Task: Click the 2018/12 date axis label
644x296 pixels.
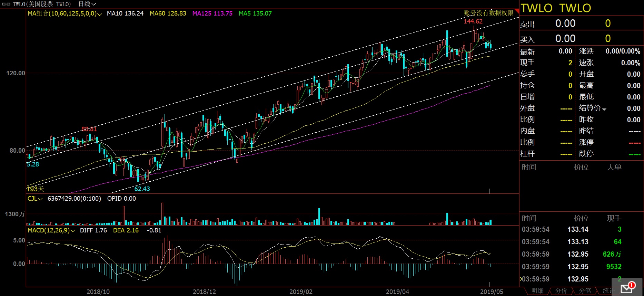Action: [204, 292]
